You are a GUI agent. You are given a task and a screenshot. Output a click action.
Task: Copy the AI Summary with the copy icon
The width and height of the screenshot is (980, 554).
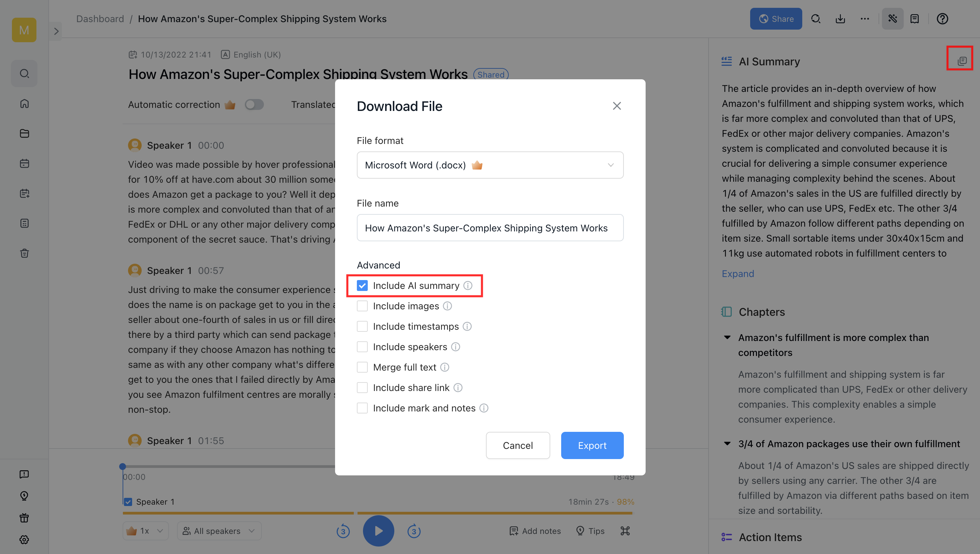click(962, 61)
